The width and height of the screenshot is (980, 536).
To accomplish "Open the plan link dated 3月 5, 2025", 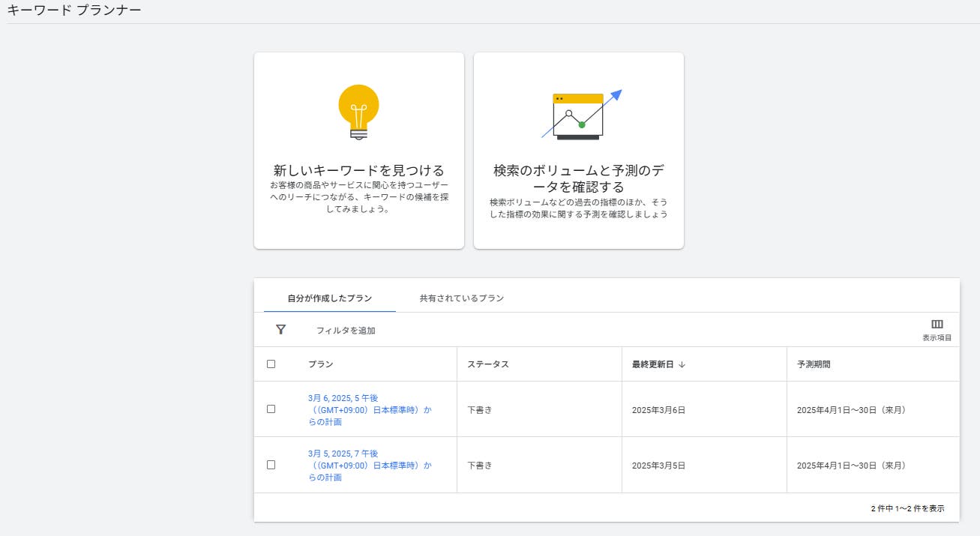I will coord(370,466).
